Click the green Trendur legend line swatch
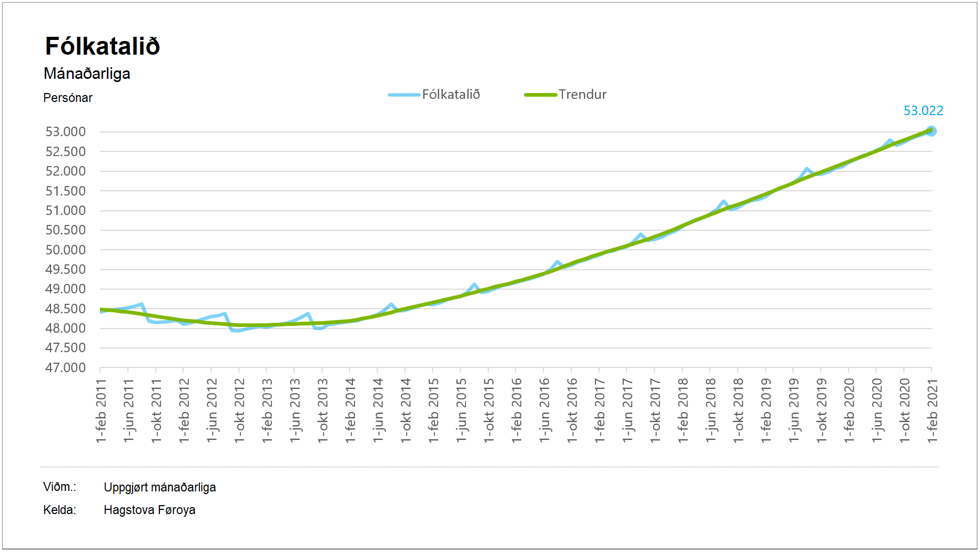Screen dimensions: 980x554 [540, 95]
